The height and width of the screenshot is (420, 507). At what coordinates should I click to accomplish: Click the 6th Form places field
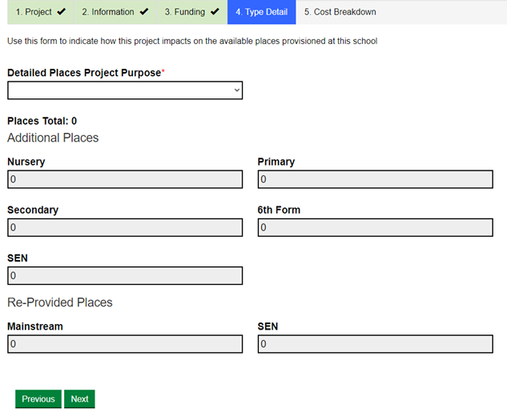(375, 228)
